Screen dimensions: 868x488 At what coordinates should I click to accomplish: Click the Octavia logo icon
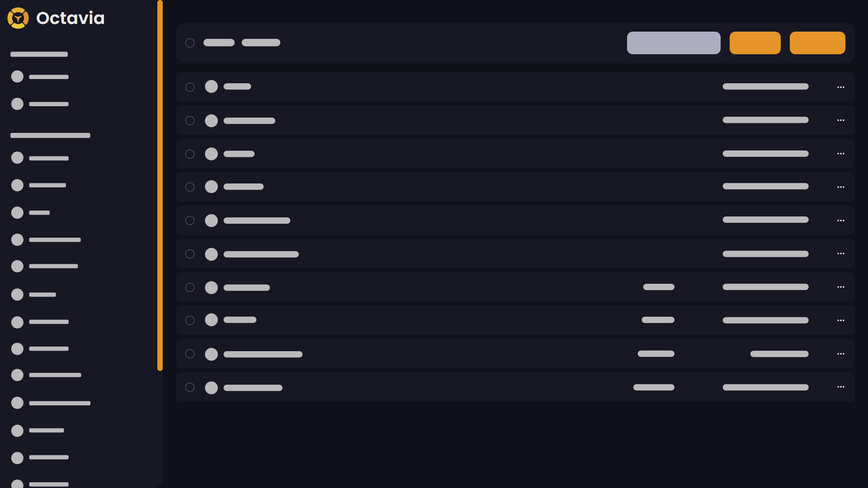tap(18, 18)
